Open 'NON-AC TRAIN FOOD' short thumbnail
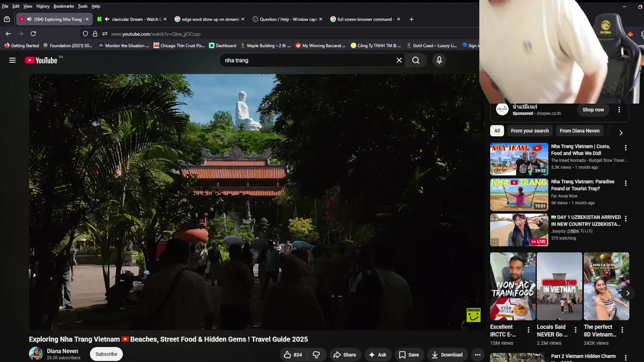Viewport: 644px width, 362px height. pos(513,286)
